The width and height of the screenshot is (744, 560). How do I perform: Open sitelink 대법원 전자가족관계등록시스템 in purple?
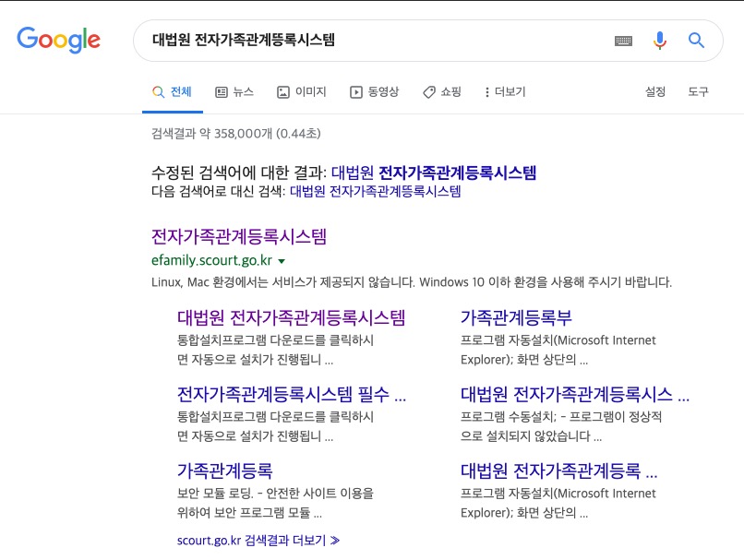(292, 317)
